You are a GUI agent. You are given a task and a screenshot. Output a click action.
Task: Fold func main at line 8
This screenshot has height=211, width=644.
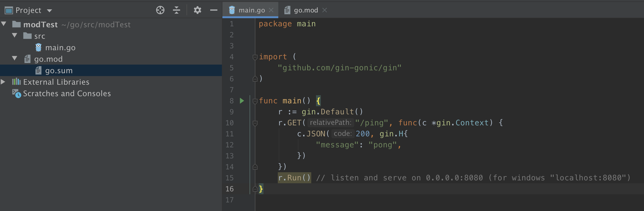pyautogui.click(x=255, y=101)
